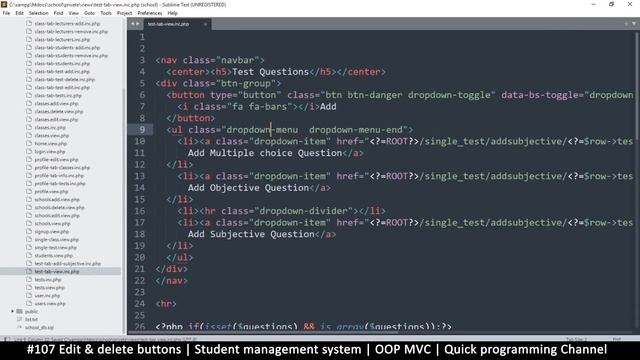Click the file icon beside class-tab-test-add.inc.php
The height and width of the screenshot is (360, 640).
pos(29,71)
